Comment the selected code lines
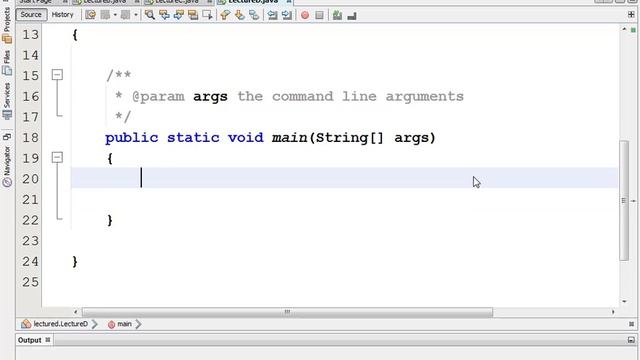This screenshot has height=360, width=640. pyautogui.click(x=337, y=16)
